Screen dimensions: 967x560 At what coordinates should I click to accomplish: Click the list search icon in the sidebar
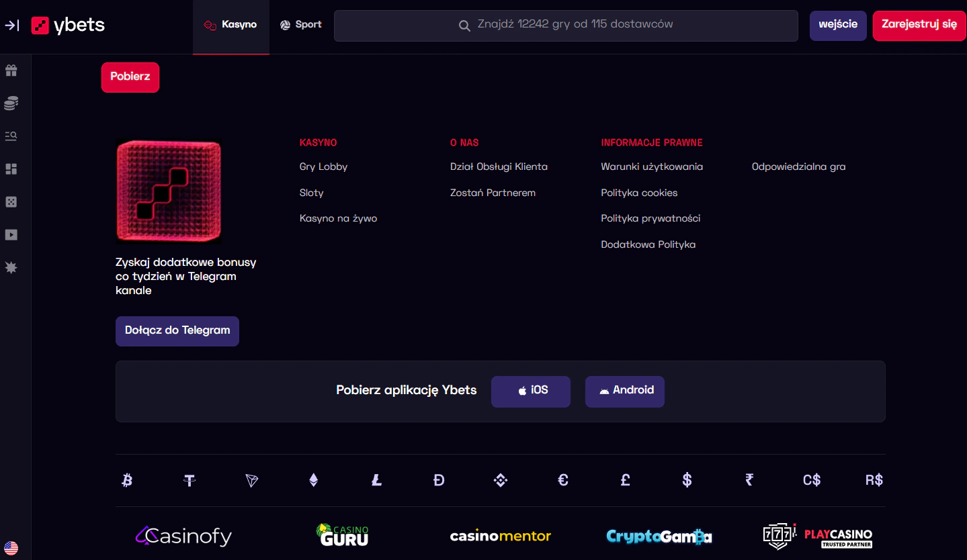point(11,136)
